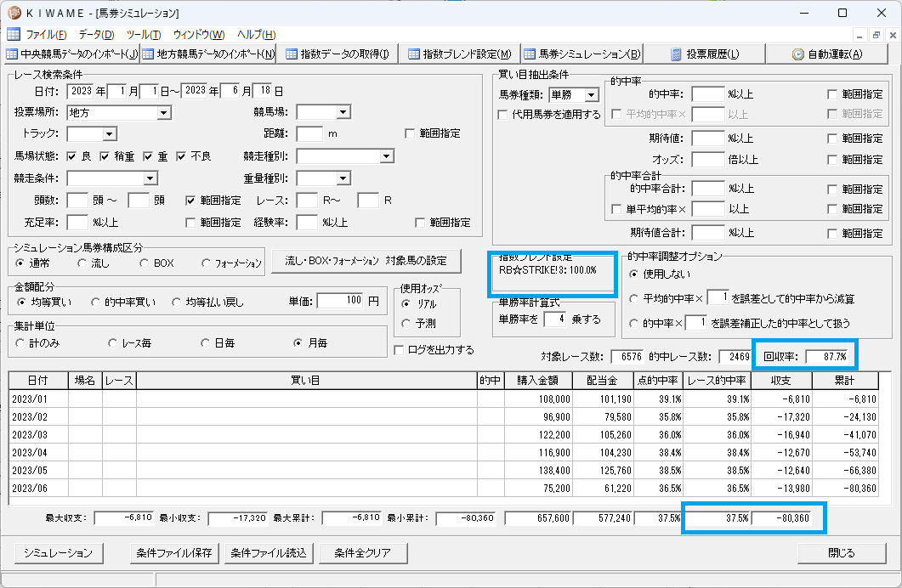Select 計のみ aggregation unit
This screenshot has height=588, width=902.
(20, 342)
